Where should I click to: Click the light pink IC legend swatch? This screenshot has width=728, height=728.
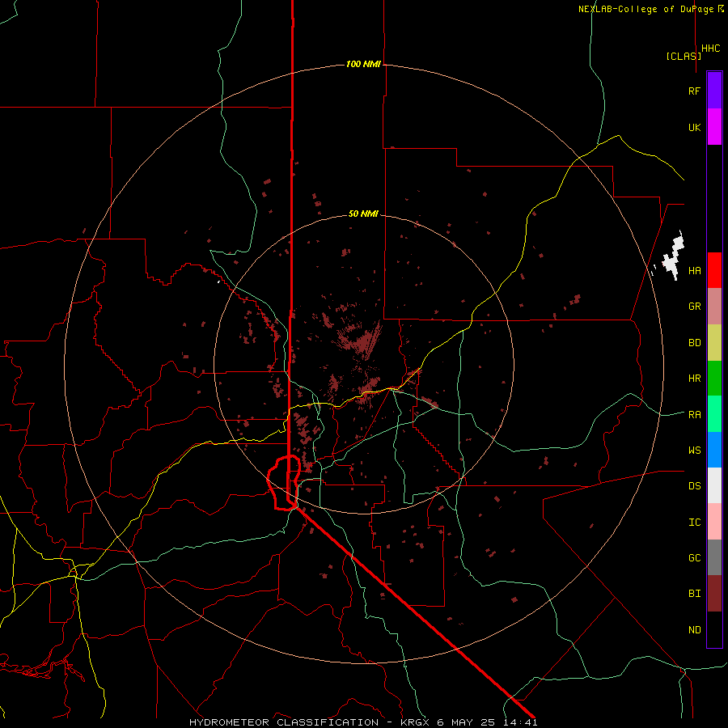tap(714, 522)
